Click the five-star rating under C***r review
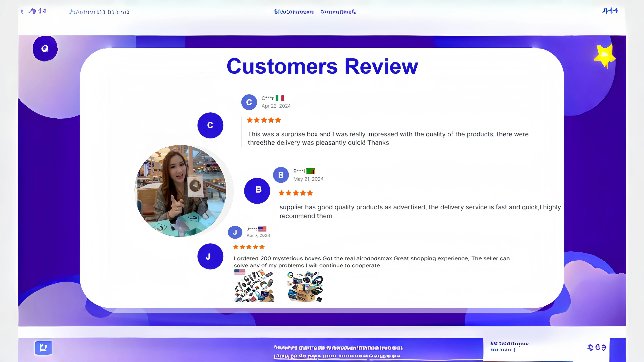644x362 pixels. [x=264, y=120]
